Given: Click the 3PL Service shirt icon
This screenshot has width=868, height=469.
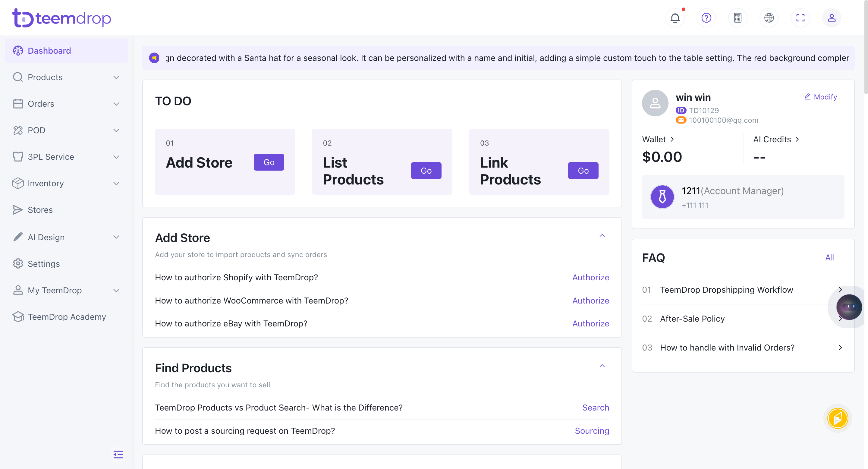Looking at the screenshot, I should 18,157.
